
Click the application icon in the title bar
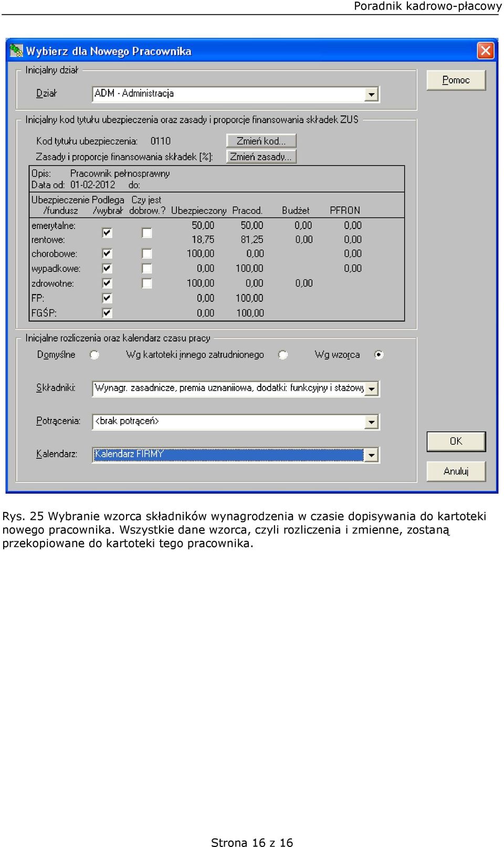pyautogui.click(x=16, y=51)
